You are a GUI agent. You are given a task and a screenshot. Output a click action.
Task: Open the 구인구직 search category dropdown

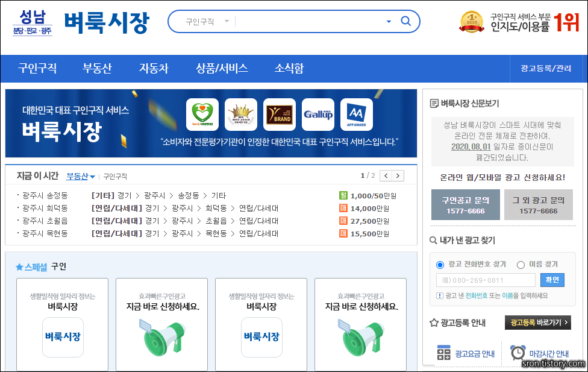207,21
